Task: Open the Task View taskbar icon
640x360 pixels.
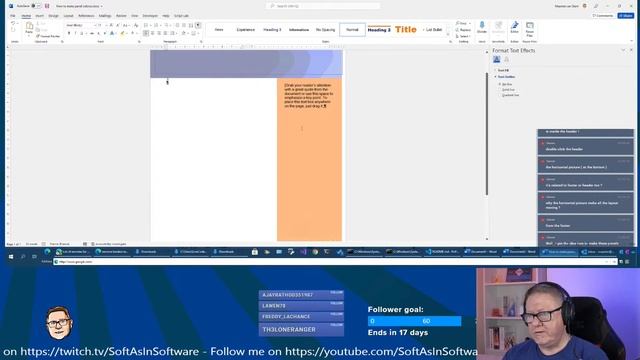Action: 34,257
